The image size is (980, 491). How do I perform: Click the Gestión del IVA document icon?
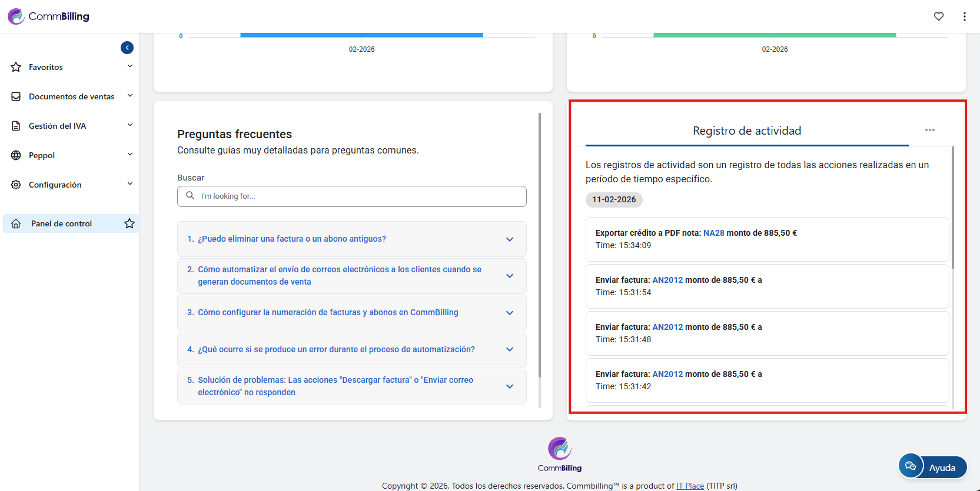pos(16,126)
